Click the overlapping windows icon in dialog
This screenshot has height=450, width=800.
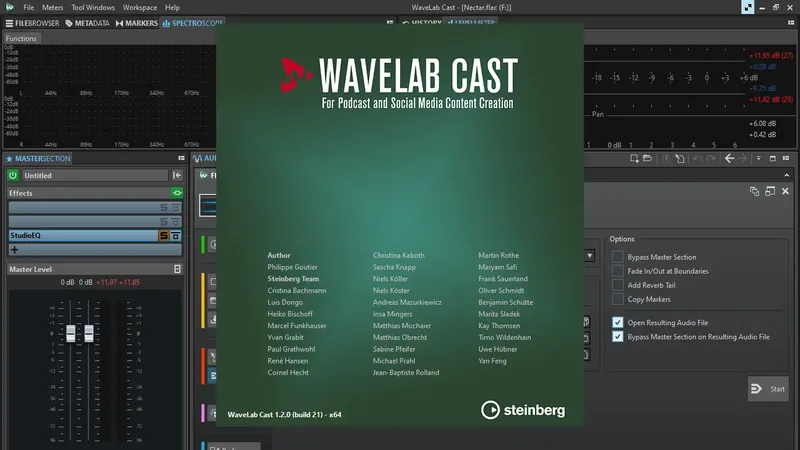pyautogui.click(x=755, y=191)
